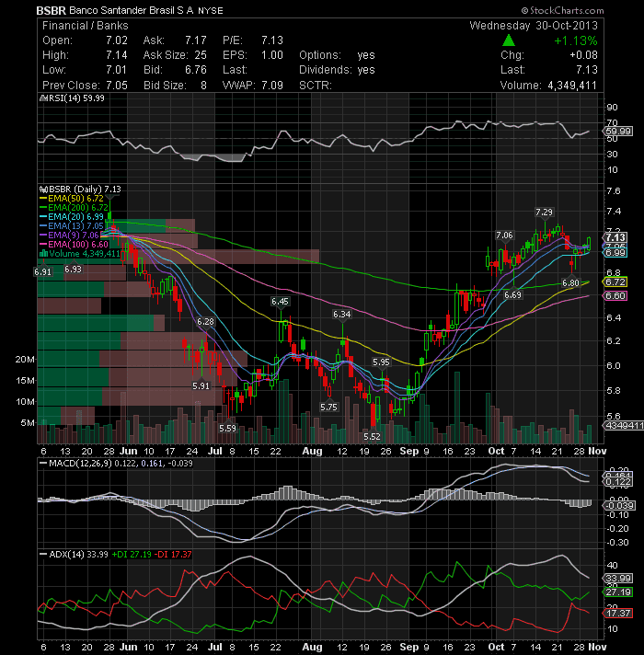Screen dimensions: 644x655
Task: Click the Financial / Banks sector label
Action: (x=86, y=26)
